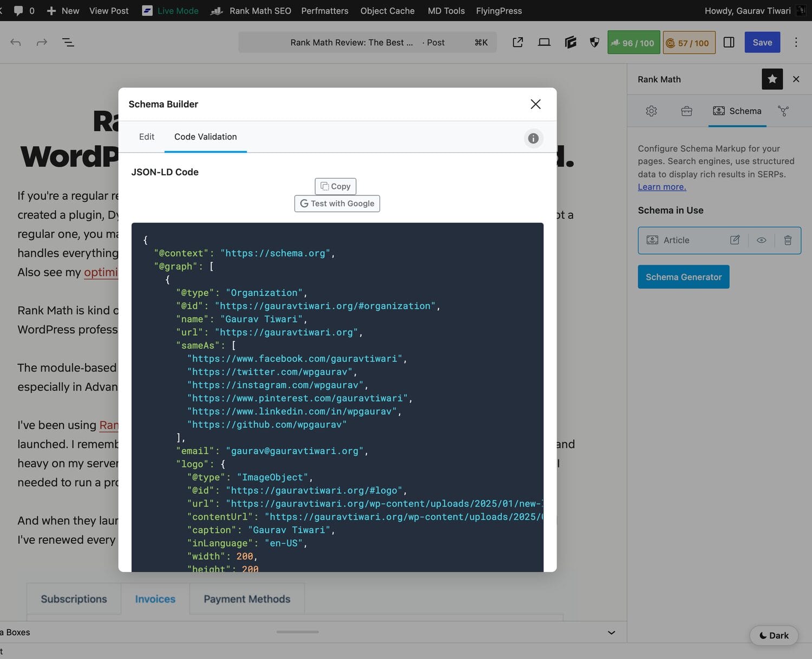This screenshot has width=812, height=659.
Task: Select the Subscriptions tab
Action: point(74,599)
